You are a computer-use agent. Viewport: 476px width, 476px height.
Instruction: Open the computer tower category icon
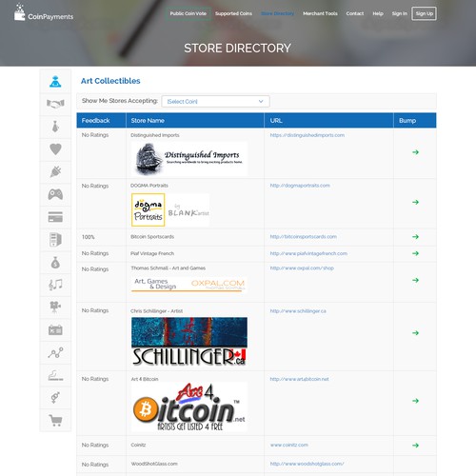(x=55, y=240)
